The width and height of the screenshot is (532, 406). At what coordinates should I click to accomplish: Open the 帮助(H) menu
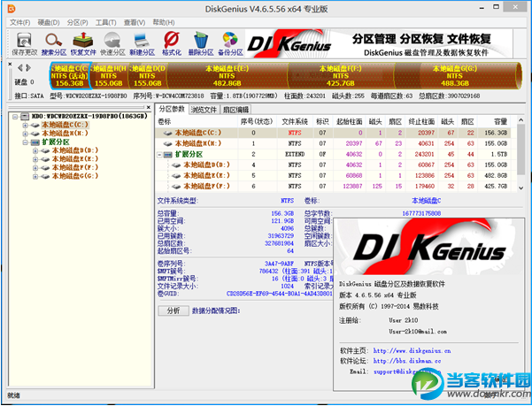click(164, 23)
